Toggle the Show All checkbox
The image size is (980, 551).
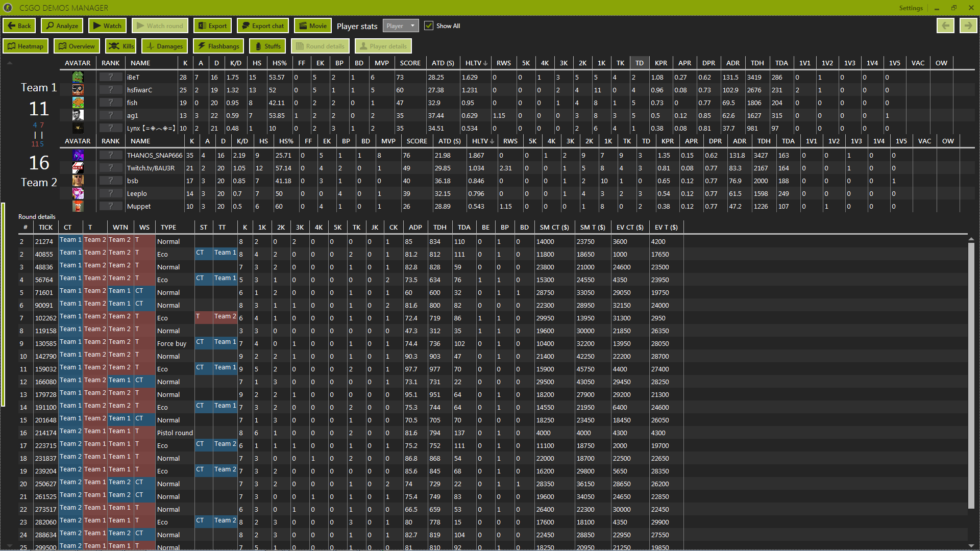(429, 26)
